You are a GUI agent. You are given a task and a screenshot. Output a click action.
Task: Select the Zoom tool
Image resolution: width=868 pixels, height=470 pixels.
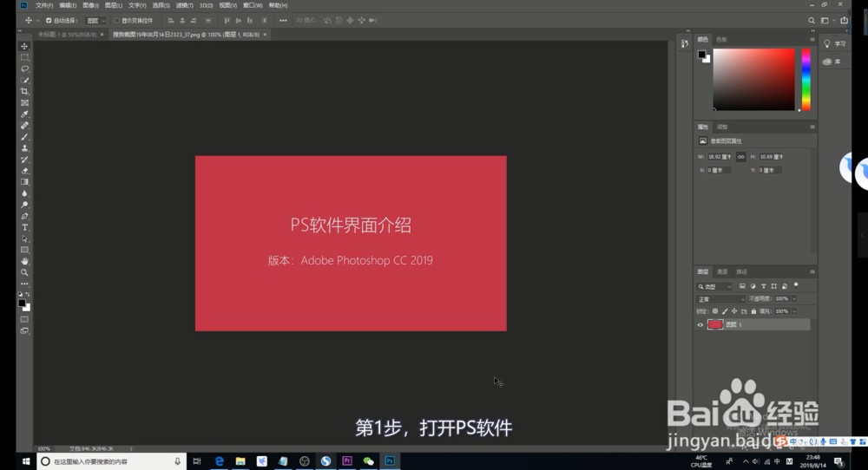click(x=24, y=272)
